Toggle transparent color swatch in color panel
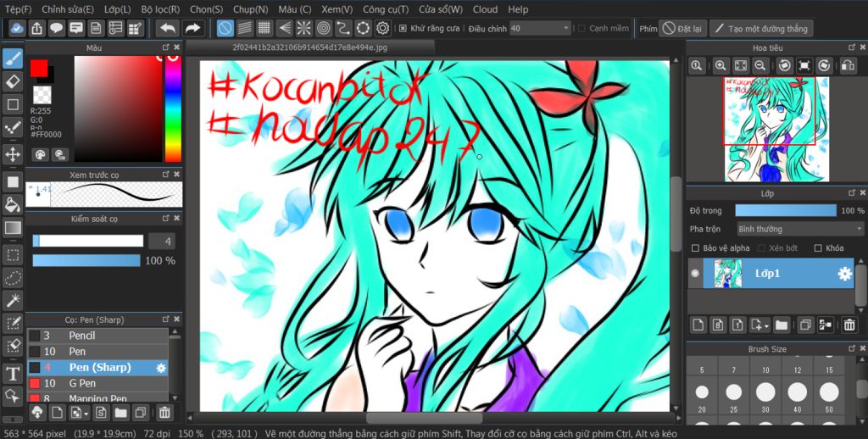868x439 pixels. tap(42, 95)
